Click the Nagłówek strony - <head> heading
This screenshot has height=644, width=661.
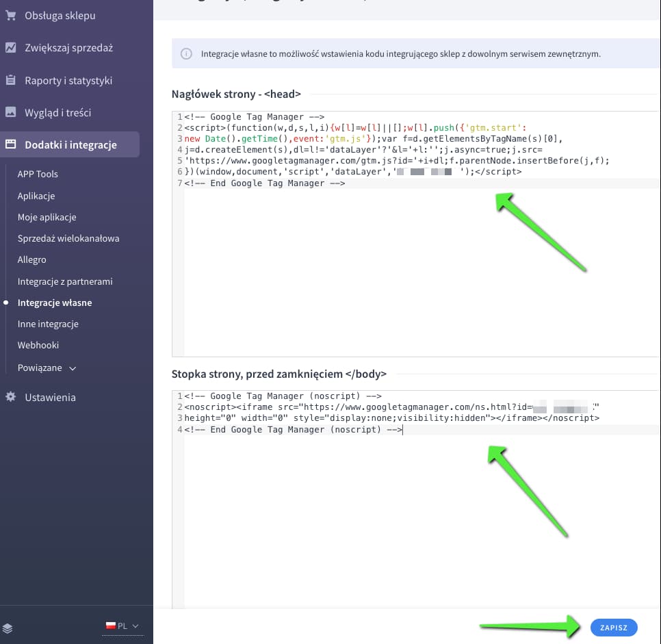(x=236, y=94)
